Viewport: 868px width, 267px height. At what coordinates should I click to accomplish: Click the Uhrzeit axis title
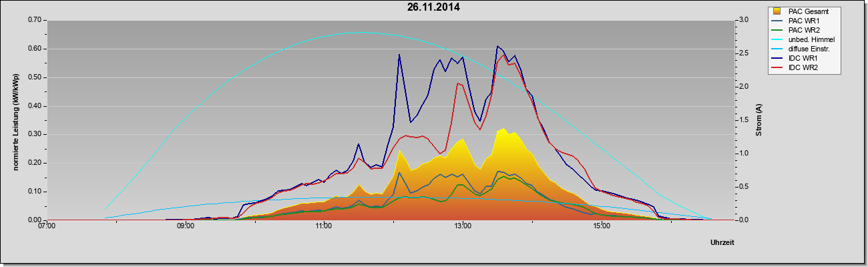click(x=722, y=244)
